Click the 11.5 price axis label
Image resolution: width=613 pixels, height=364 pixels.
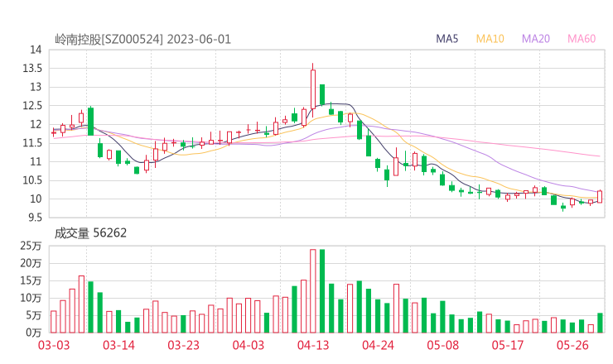click(32, 143)
